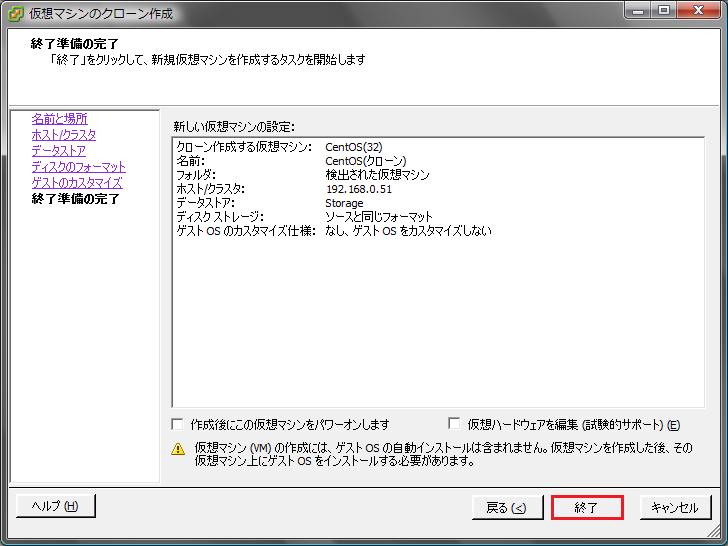728x546 pixels.
Task: Minimize the clone wizard window
Action: [639, 10]
